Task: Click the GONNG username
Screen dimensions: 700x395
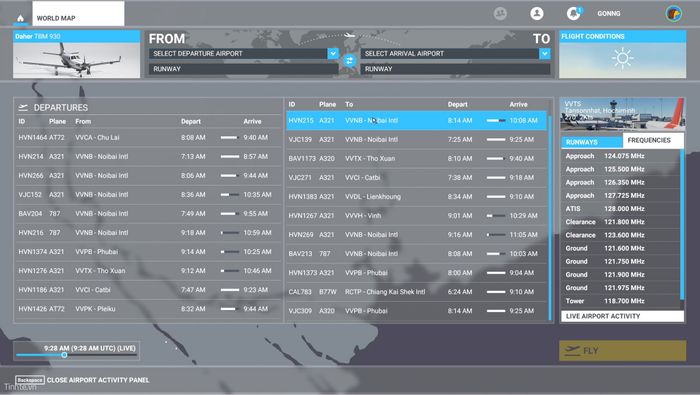Action: tap(608, 14)
